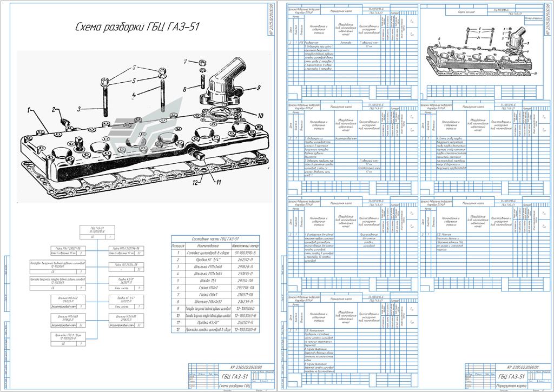Select the "Прокладка ГБЦ в сборе" tree box

coord(68,338)
